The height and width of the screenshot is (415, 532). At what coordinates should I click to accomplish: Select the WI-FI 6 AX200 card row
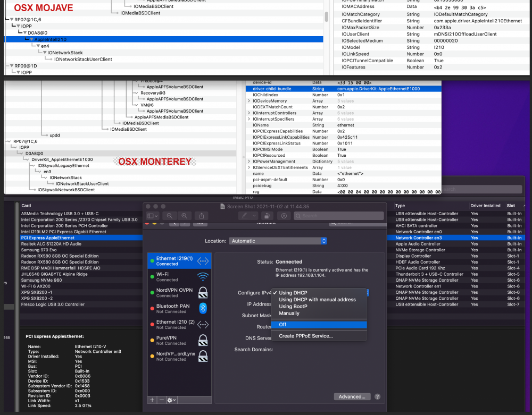click(81, 286)
